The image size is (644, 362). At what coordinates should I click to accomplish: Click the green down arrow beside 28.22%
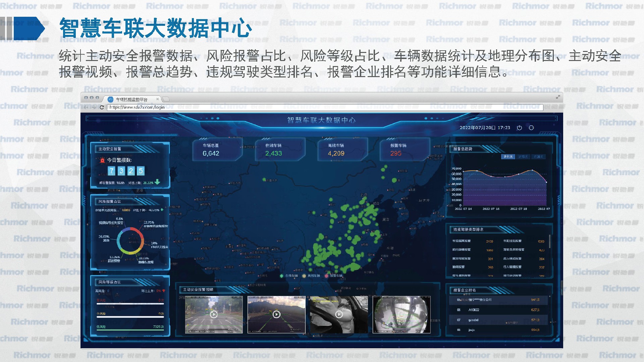pos(157,182)
